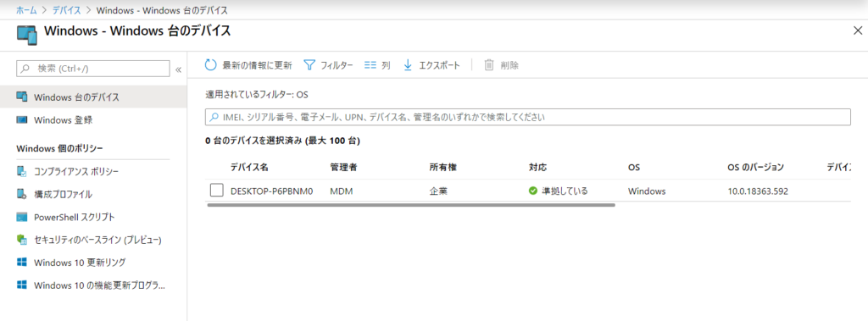The image size is (868, 321).
Task: Click the 0 台のデバイスを選択済み text
Action: (283, 141)
